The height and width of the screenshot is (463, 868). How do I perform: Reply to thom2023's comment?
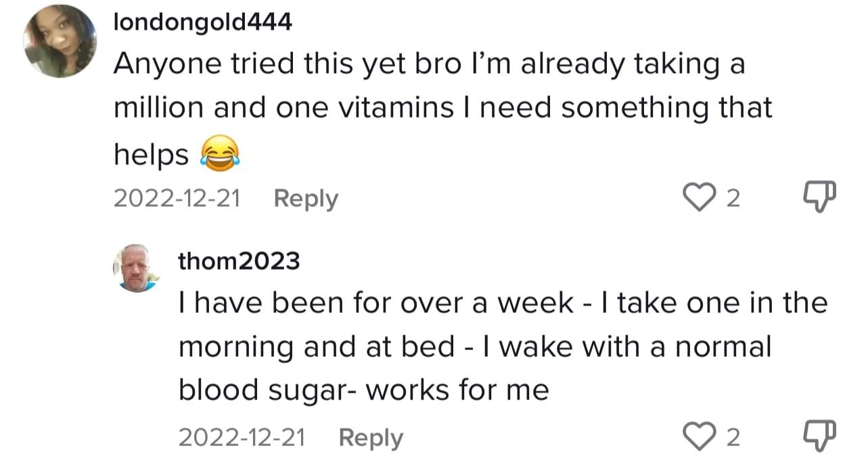[370, 438]
